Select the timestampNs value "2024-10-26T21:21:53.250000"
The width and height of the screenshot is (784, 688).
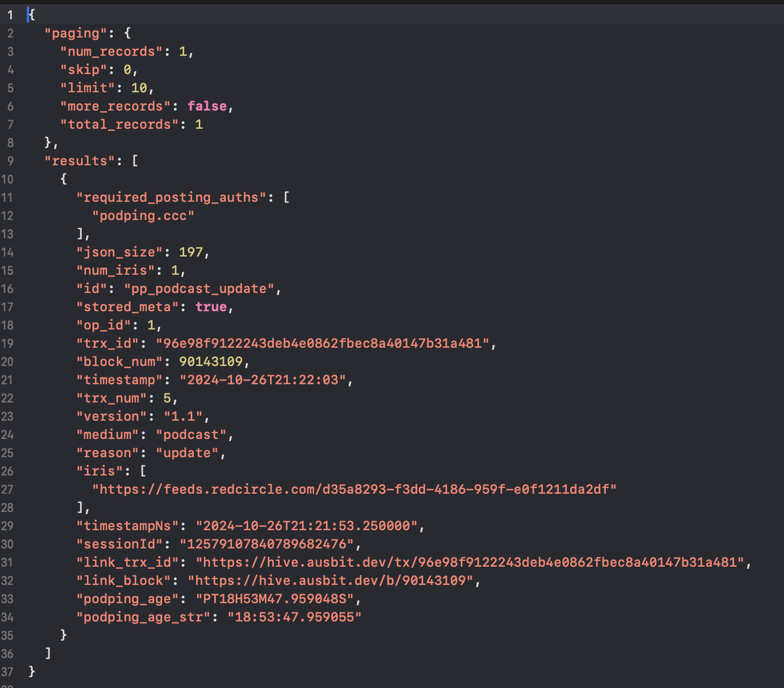[307, 526]
